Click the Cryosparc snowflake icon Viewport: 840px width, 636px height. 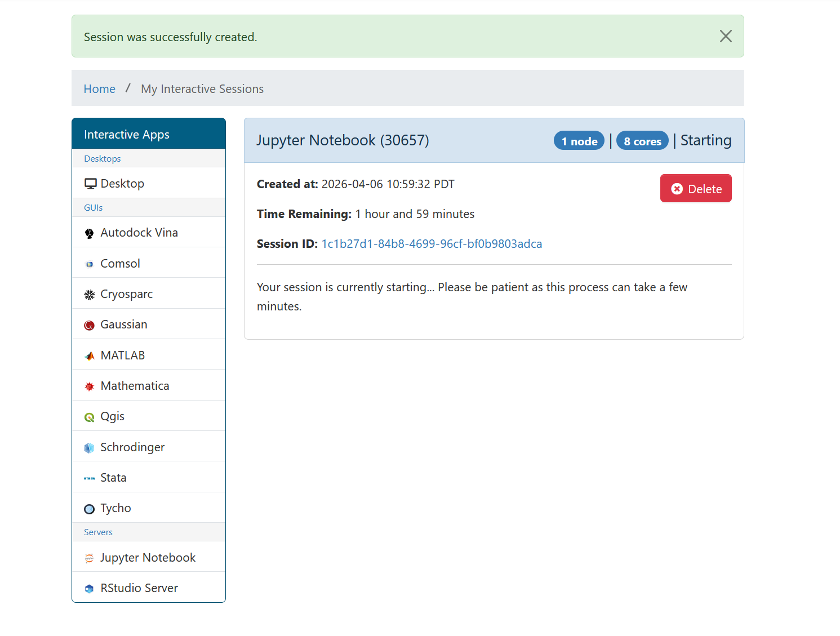89,295
